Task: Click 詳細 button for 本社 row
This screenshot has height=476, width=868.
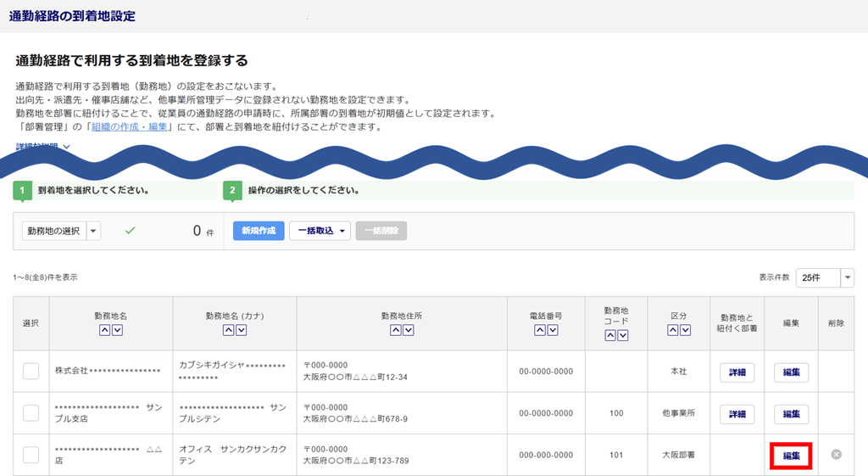Action: tap(737, 372)
